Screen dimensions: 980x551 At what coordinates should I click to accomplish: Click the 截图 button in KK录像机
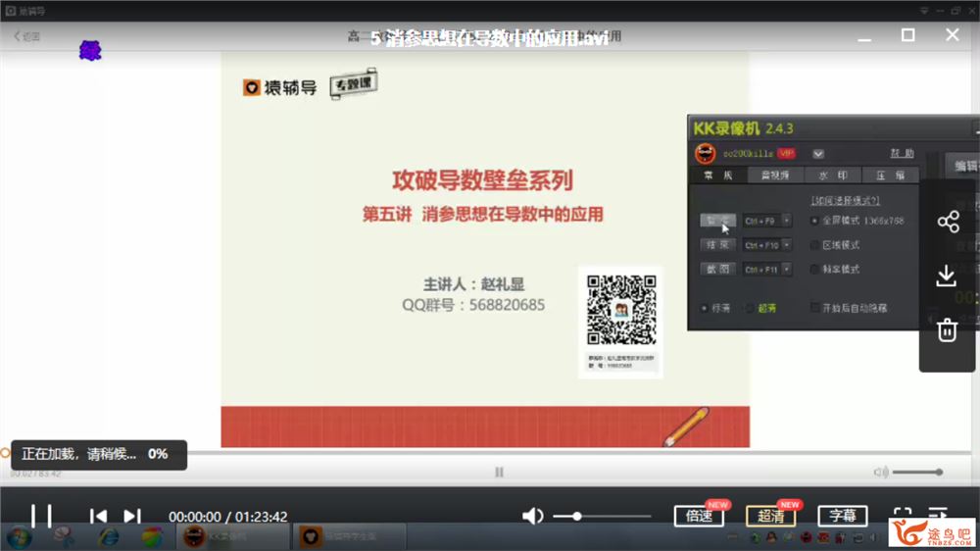point(717,269)
